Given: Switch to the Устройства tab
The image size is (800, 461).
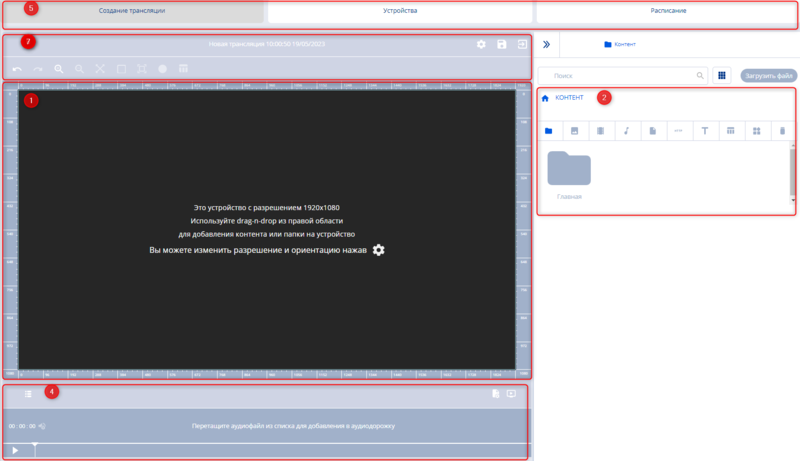Looking at the screenshot, I should point(400,10).
